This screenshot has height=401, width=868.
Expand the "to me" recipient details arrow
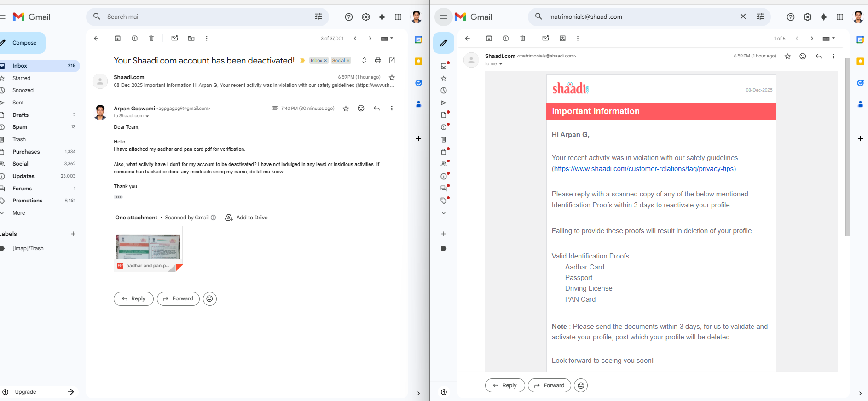click(501, 64)
